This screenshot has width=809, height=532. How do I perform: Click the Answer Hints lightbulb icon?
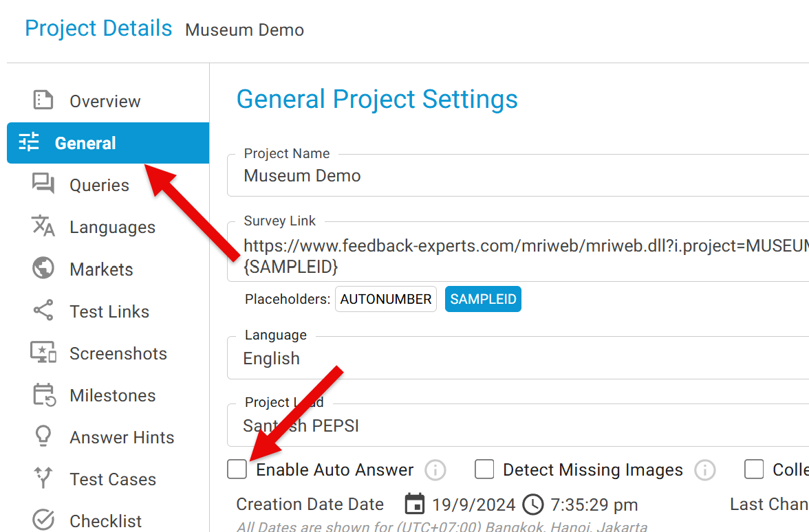coord(43,437)
